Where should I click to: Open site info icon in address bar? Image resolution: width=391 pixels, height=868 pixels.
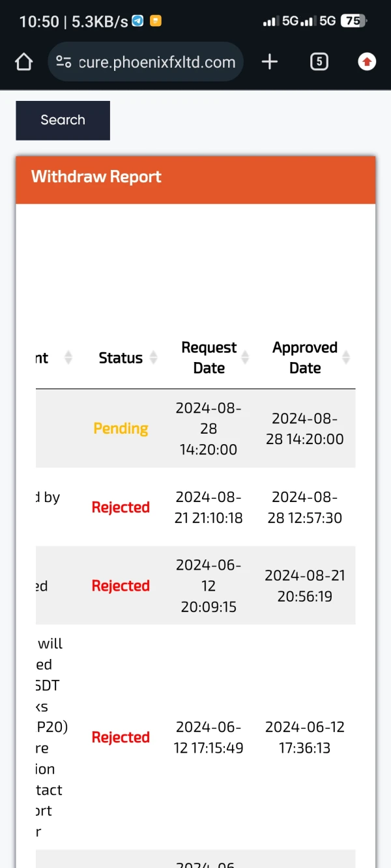coord(64,62)
